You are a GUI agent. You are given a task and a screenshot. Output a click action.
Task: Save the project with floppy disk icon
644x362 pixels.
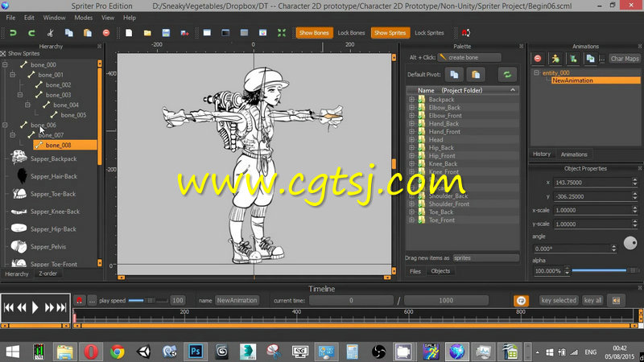coord(166,33)
